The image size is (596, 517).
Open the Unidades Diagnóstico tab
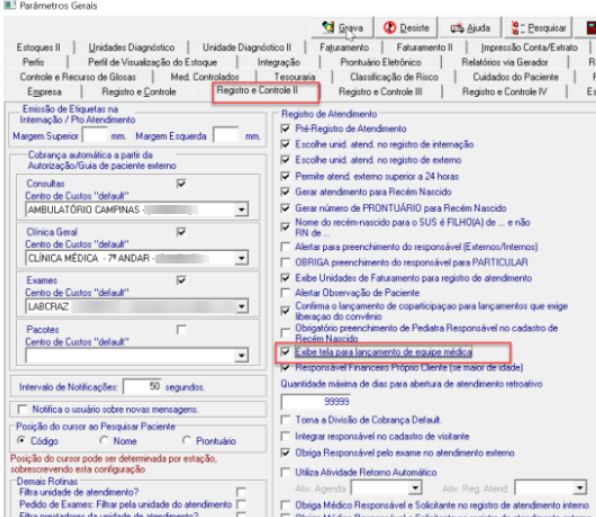[x=132, y=48]
